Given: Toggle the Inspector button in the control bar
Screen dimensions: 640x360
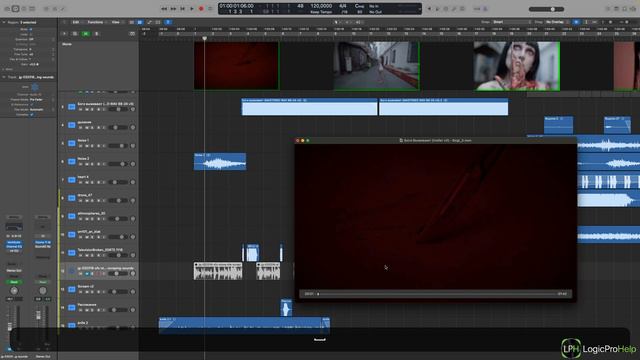Looking at the screenshot, I should coord(15,9).
